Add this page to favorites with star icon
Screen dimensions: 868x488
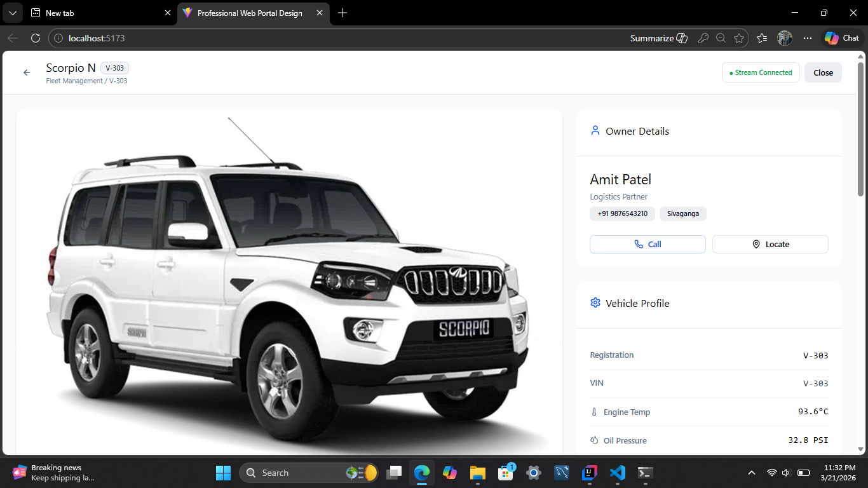point(739,38)
